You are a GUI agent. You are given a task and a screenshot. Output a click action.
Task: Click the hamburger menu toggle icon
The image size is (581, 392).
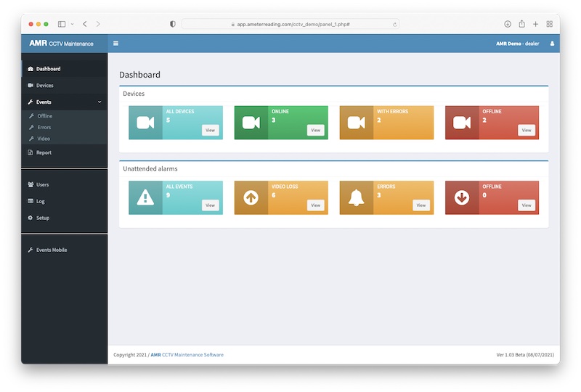(115, 44)
